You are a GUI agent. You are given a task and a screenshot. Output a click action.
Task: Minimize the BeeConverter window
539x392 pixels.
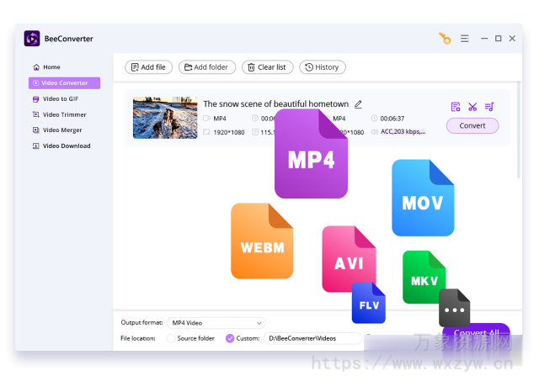point(484,39)
